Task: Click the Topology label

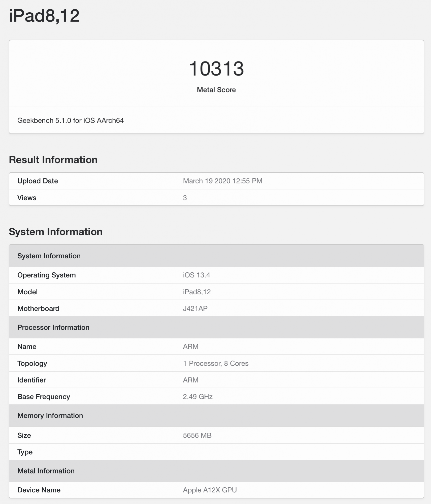Action: tap(32, 363)
